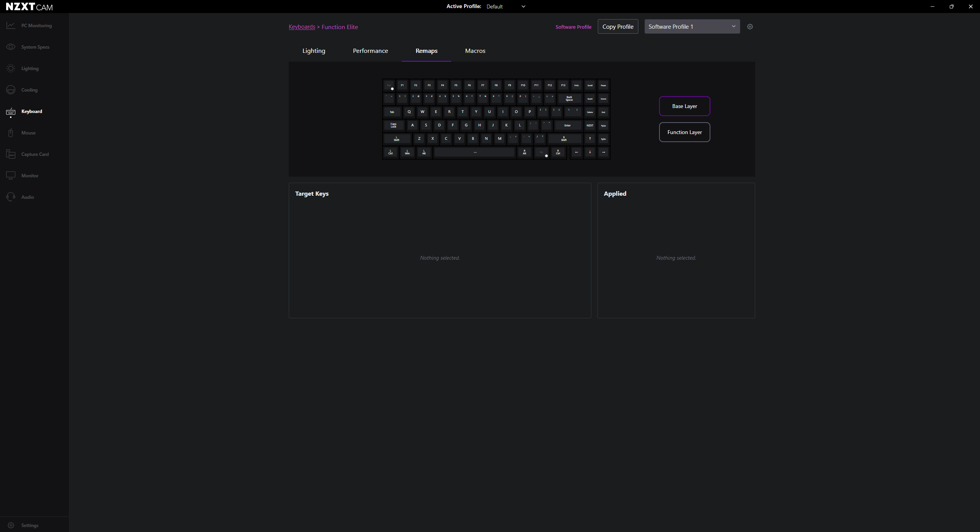This screenshot has width=980, height=532.
Task: Select the Remaps tab
Action: coord(426,51)
